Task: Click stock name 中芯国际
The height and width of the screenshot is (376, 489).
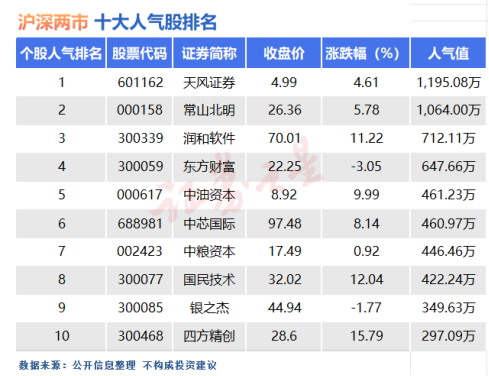Action: [x=209, y=224]
